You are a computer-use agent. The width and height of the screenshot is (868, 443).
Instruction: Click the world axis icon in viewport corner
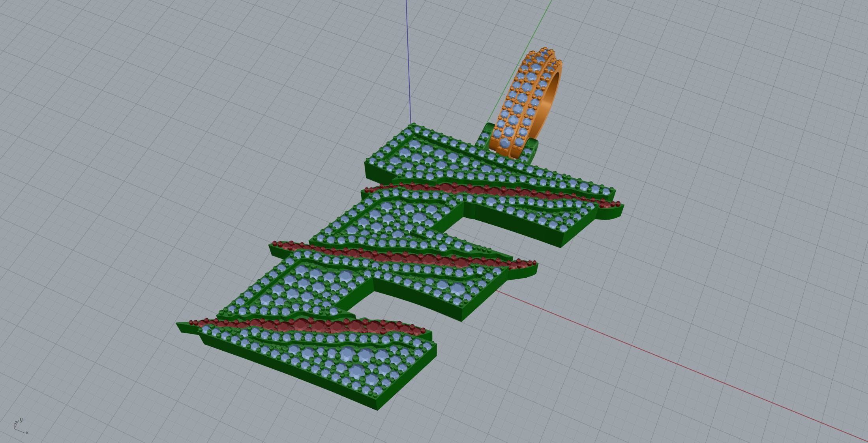click(21, 426)
